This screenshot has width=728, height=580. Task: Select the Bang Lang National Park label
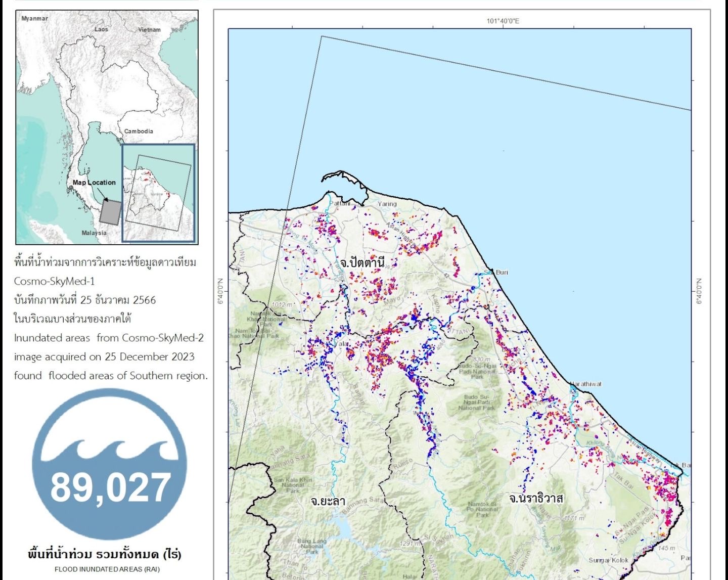tap(312, 546)
